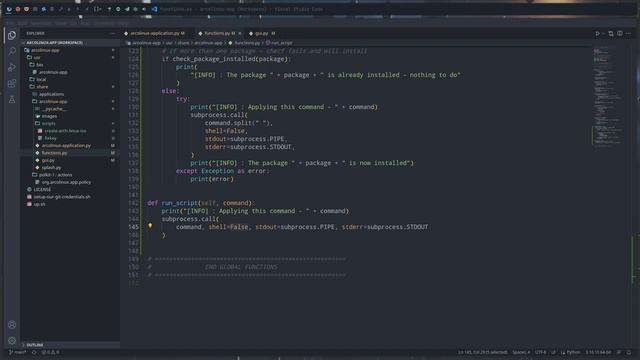Collapse the usr folder in explorer
Image resolution: width=640 pixels, height=360 pixels.
pos(71,58)
